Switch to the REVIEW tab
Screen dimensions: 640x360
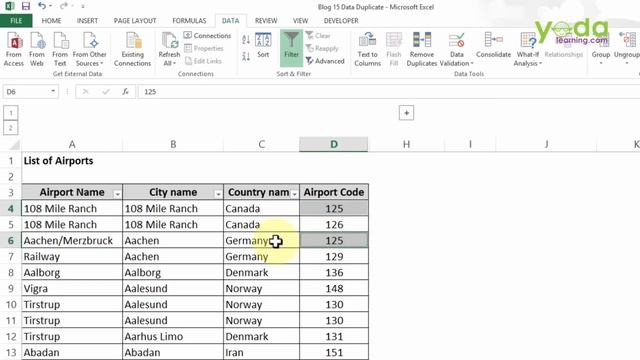pos(266,20)
